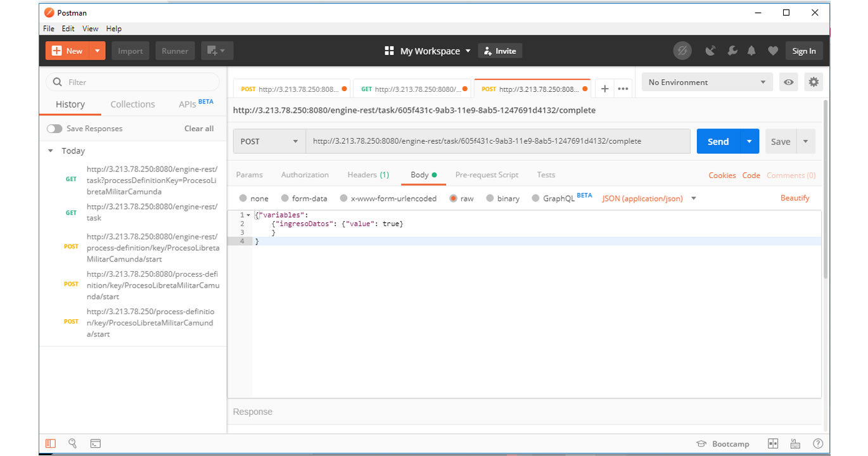Click the request URL field
This screenshot has width=868, height=456.
coord(498,141)
